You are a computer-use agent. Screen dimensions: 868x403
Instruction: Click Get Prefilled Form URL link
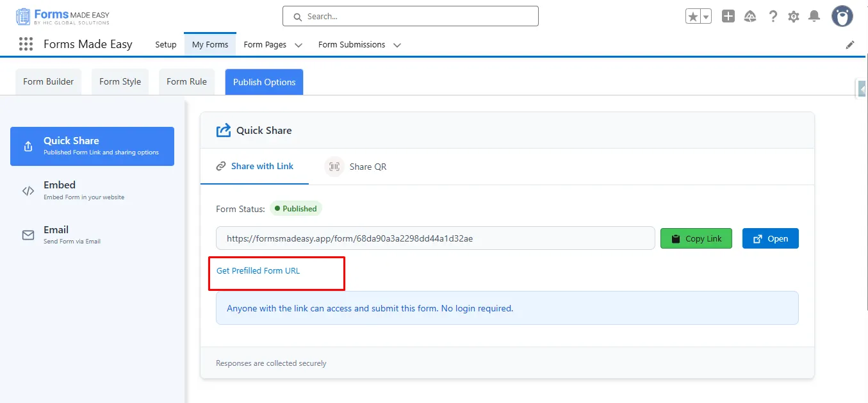(258, 270)
